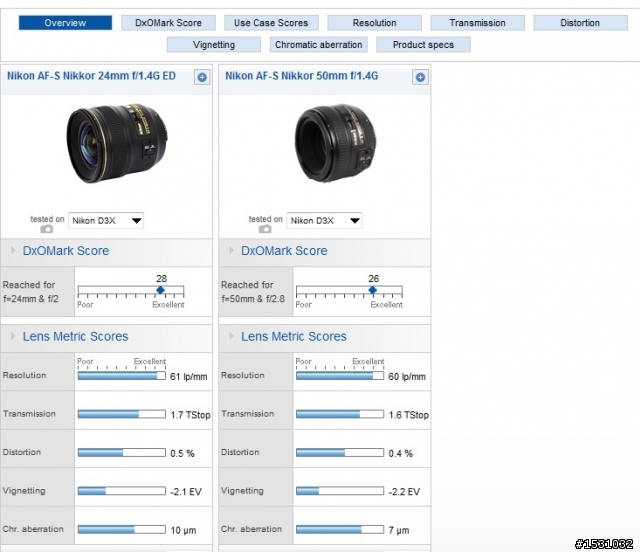Click the 60 lp/mm Resolution bar

[340, 376]
